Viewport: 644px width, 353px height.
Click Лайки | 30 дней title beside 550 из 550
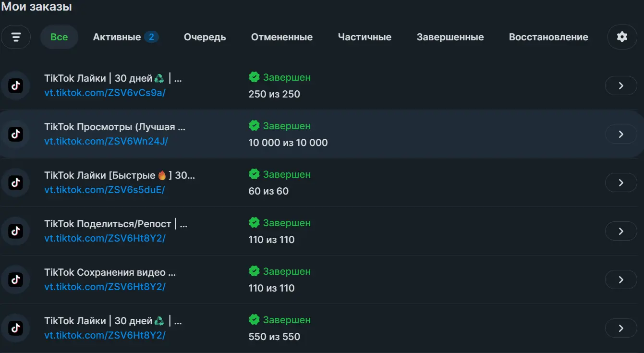113,321
